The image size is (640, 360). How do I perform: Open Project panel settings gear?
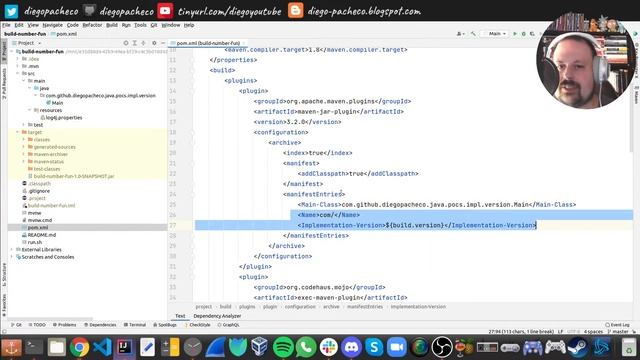(x=154, y=43)
